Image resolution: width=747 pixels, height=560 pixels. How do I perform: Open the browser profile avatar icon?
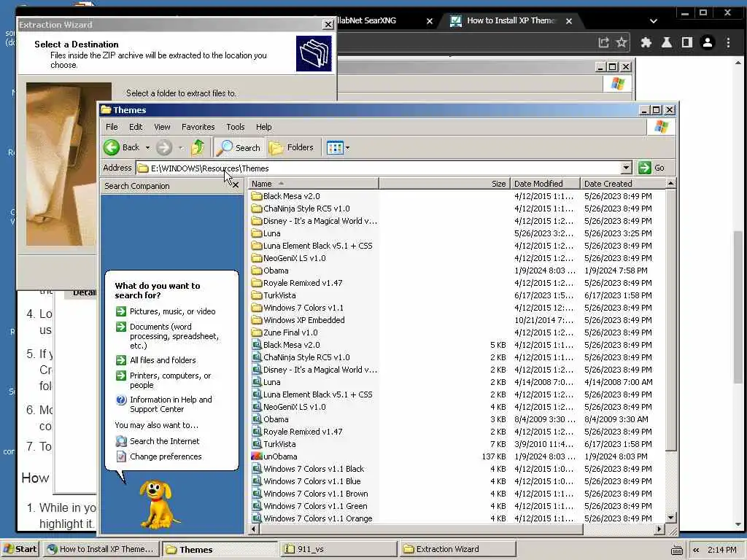click(708, 43)
